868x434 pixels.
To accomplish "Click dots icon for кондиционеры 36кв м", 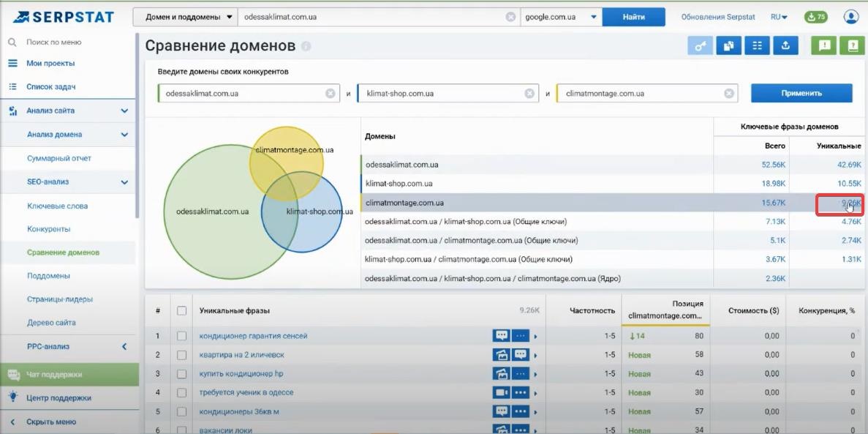I will 521,411.
